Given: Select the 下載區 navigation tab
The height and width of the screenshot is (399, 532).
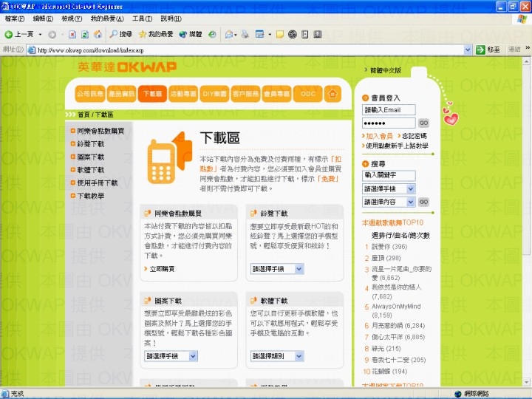Looking at the screenshot, I should click(x=153, y=94).
